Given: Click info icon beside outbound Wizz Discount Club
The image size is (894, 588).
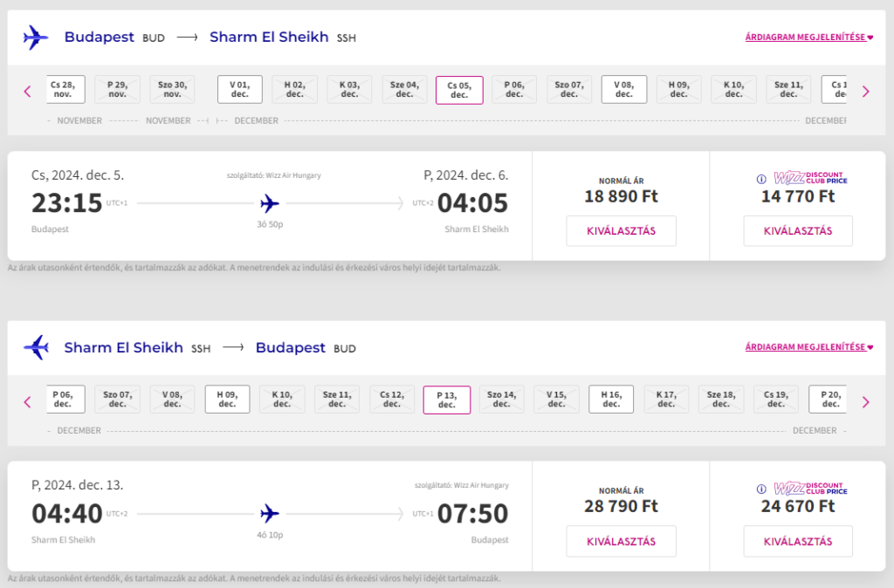Looking at the screenshot, I should click(762, 179).
